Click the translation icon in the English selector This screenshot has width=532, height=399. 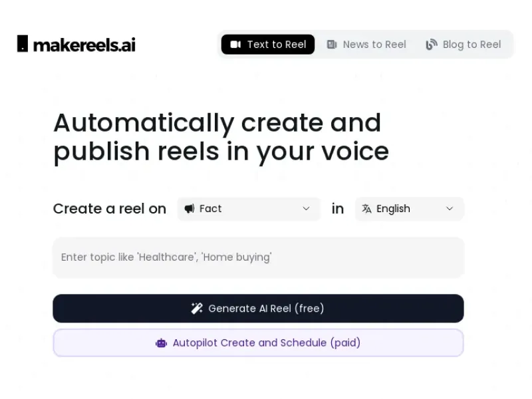coord(367,209)
